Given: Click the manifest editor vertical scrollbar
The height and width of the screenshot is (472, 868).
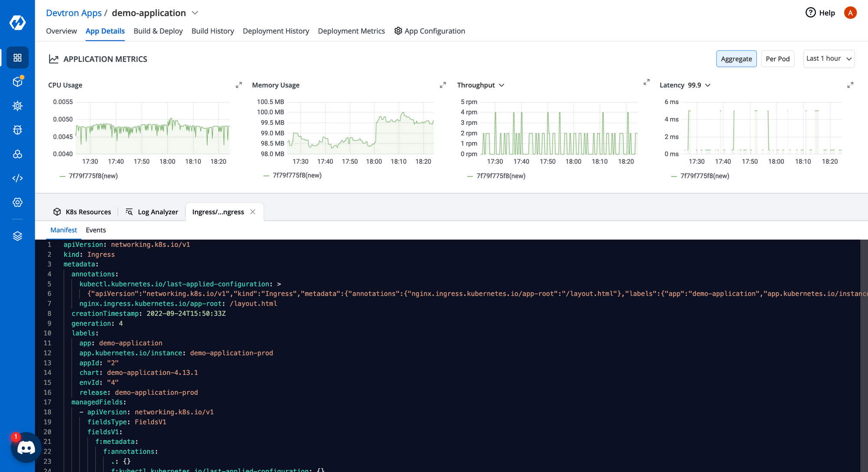Looking at the screenshot, I should [864, 356].
